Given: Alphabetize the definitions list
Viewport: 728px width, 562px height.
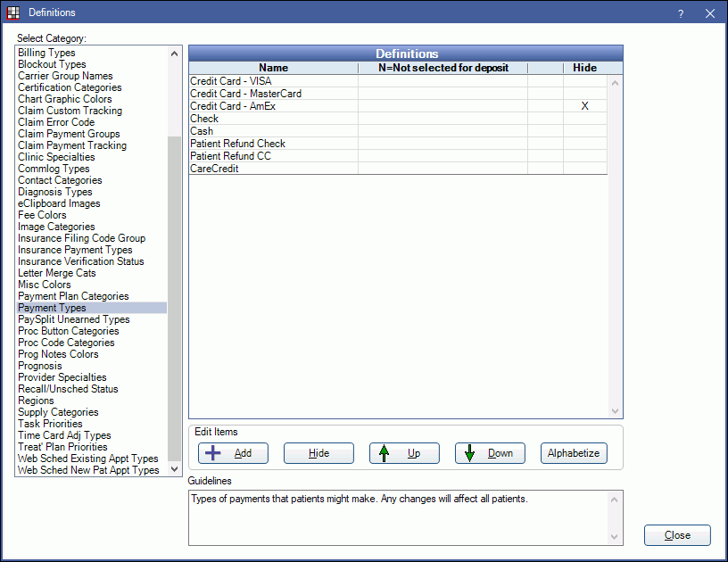Looking at the screenshot, I should pyautogui.click(x=574, y=453).
